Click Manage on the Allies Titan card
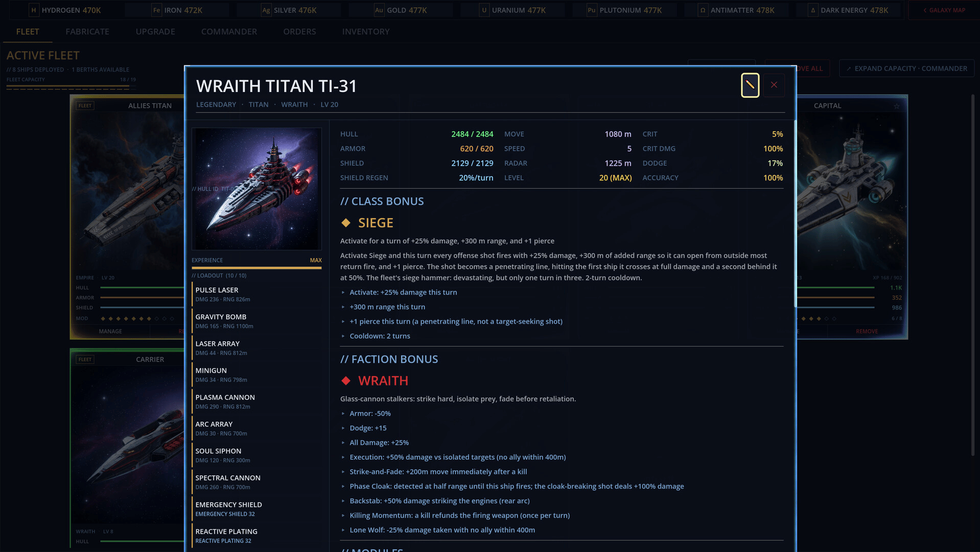 tap(110, 331)
